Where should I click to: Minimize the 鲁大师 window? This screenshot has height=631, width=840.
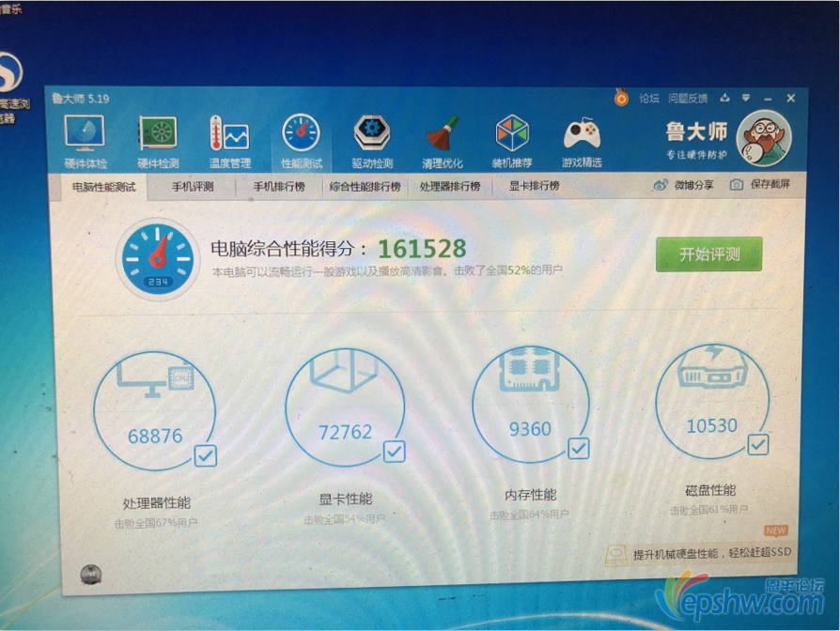point(768,99)
